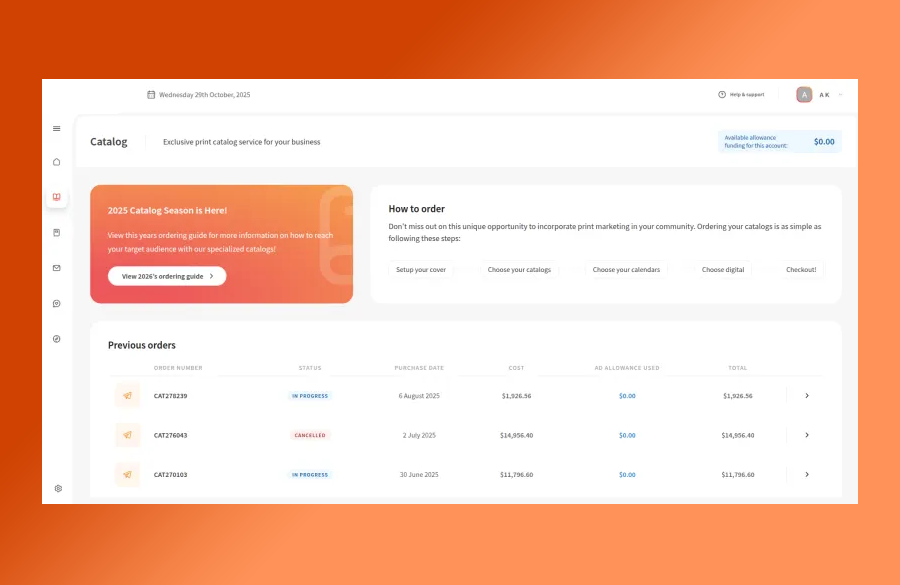This screenshot has height=585, width=900.
Task: Expand the A K account menu
Action: tap(825, 94)
